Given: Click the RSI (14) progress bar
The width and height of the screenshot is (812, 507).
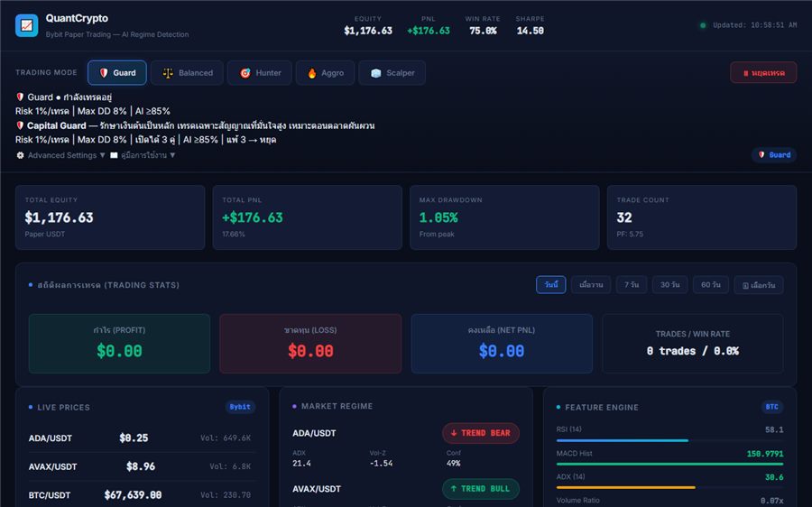Looking at the screenshot, I should (x=669, y=441).
